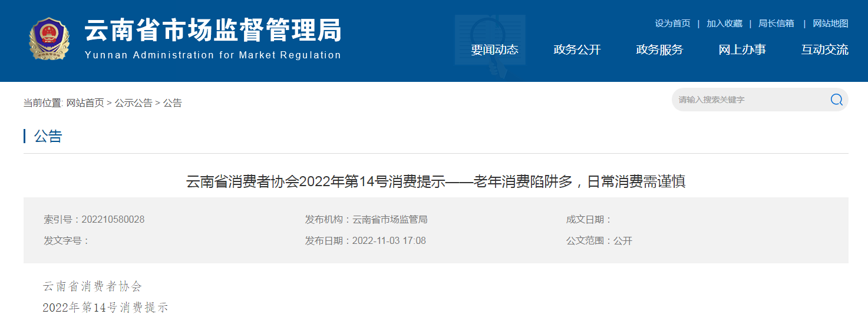
Task: Click the 加入收藏 link
Action: 724,24
